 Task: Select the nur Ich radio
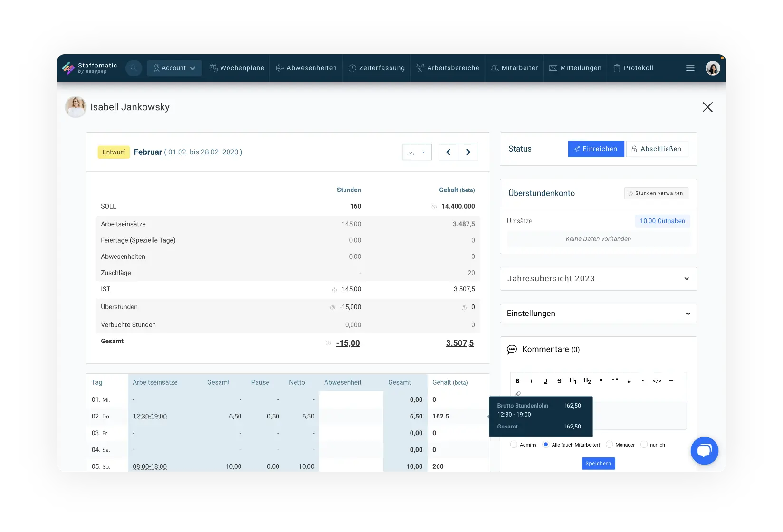tap(644, 445)
